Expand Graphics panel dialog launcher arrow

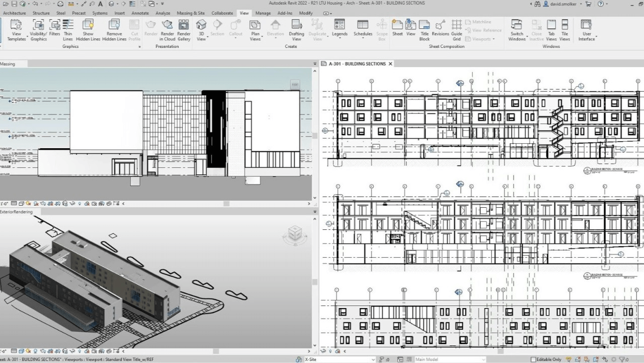coord(139,46)
